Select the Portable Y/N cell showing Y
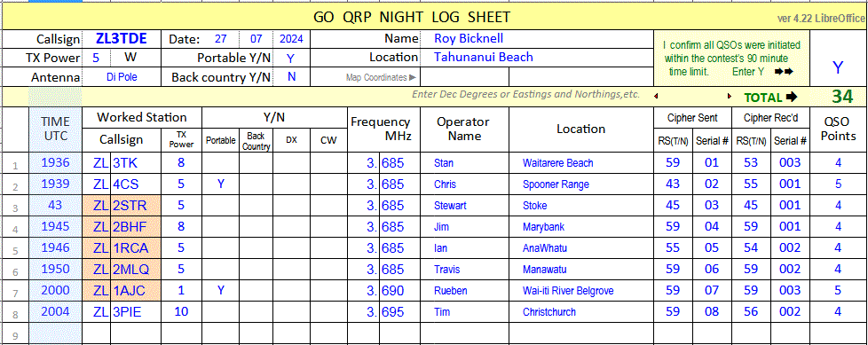This screenshot has width=868, height=345. tap(291, 57)
